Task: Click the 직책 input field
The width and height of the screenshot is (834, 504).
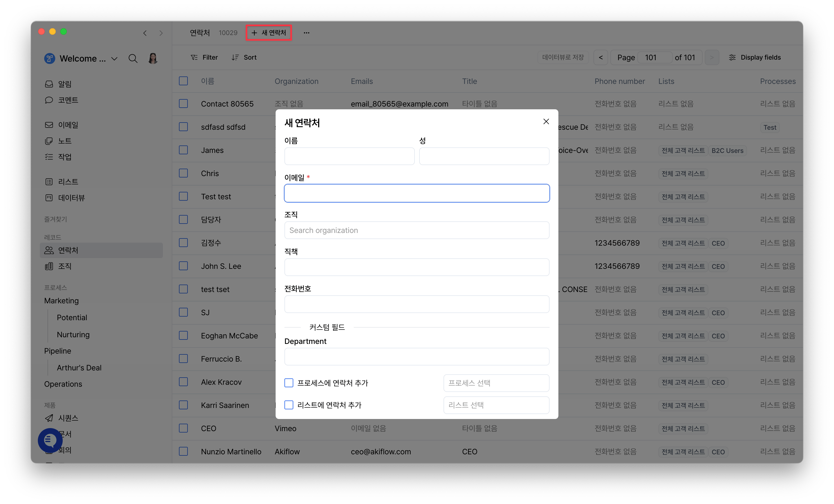Action: pyautogui.click(x=417, y=267)
